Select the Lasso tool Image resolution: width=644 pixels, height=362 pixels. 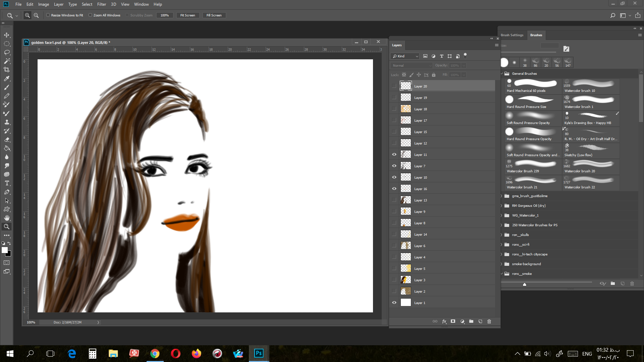(6, 52)
